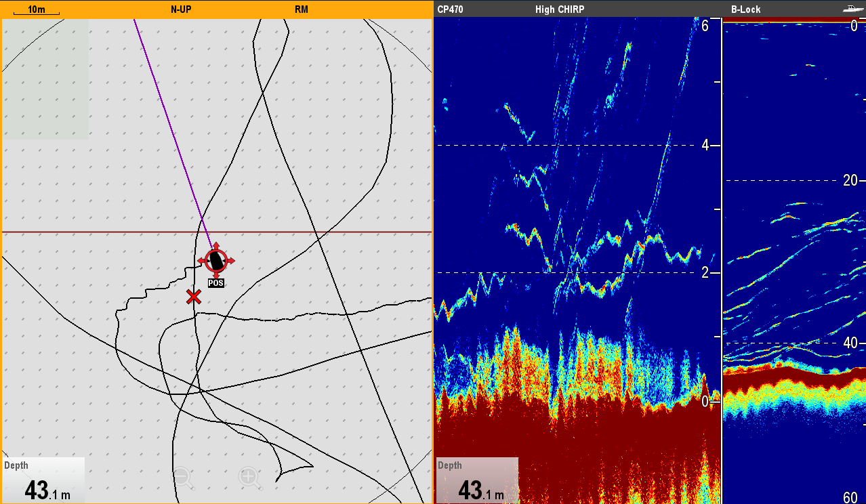
Task: Open the Depth databox on sonar pane
Action: [476, 480]
